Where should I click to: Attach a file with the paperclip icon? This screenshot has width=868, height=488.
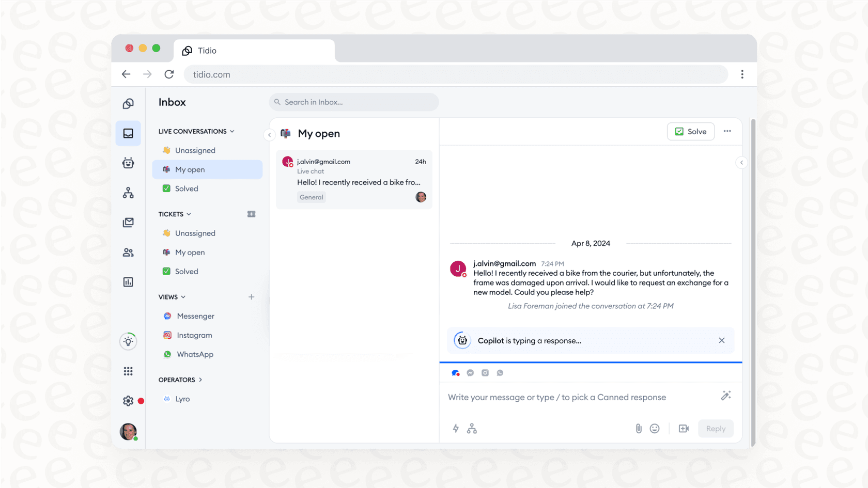(639, 428)
